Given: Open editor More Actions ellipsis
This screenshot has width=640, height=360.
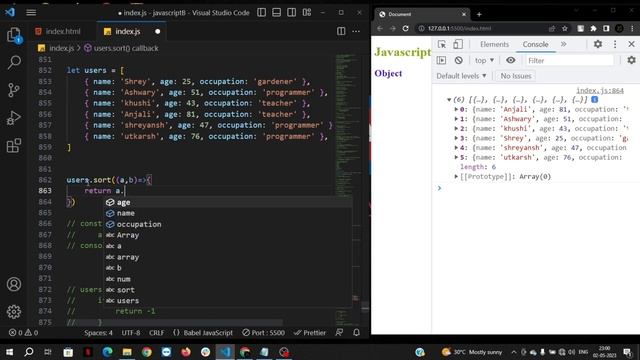Looking at the screenshot, I should point(356,31).
